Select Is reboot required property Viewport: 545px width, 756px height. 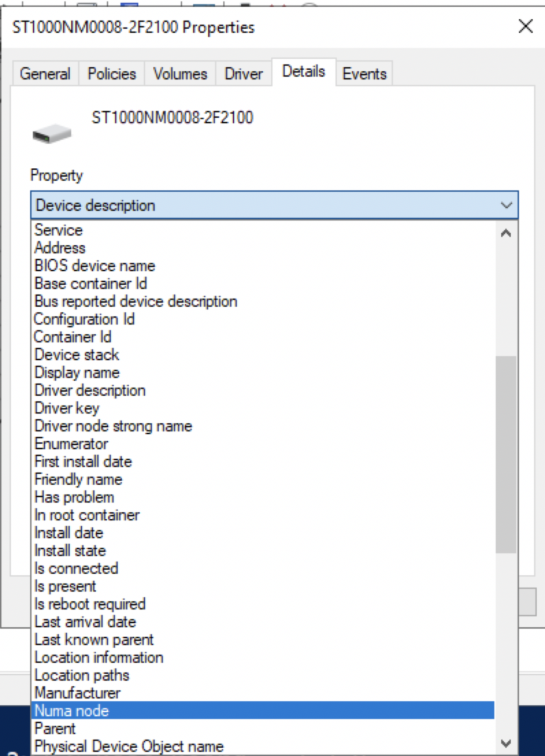(263, 604)
